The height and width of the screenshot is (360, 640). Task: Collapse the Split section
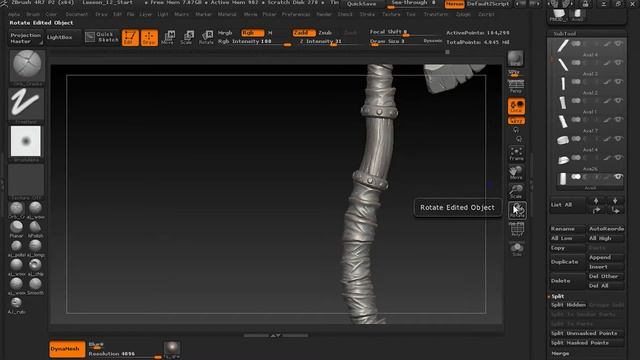point(558,296)
